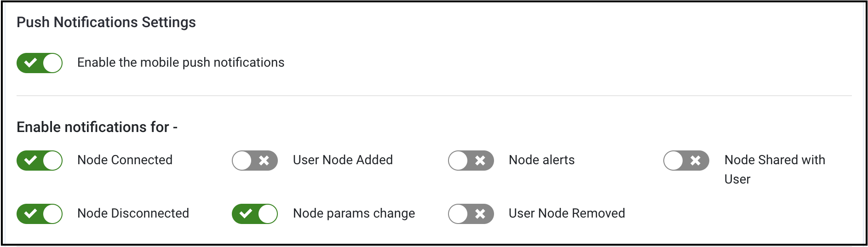This screenshot has width=868, height=247.
Task: Click the "Node Shared with User" label
Action: [775, 160]
